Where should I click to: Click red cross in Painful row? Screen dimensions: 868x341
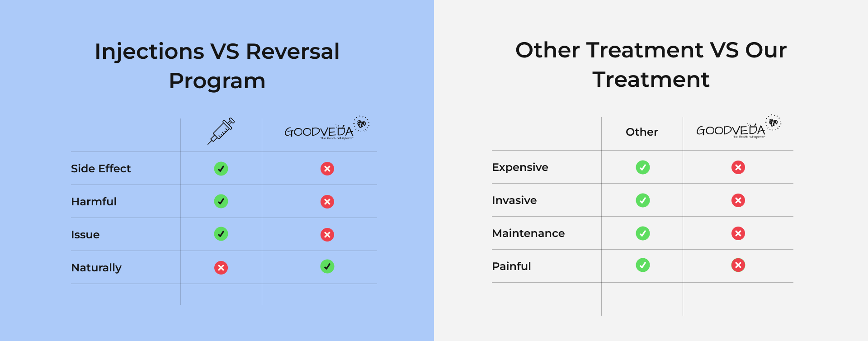click(x=738, y=265)
